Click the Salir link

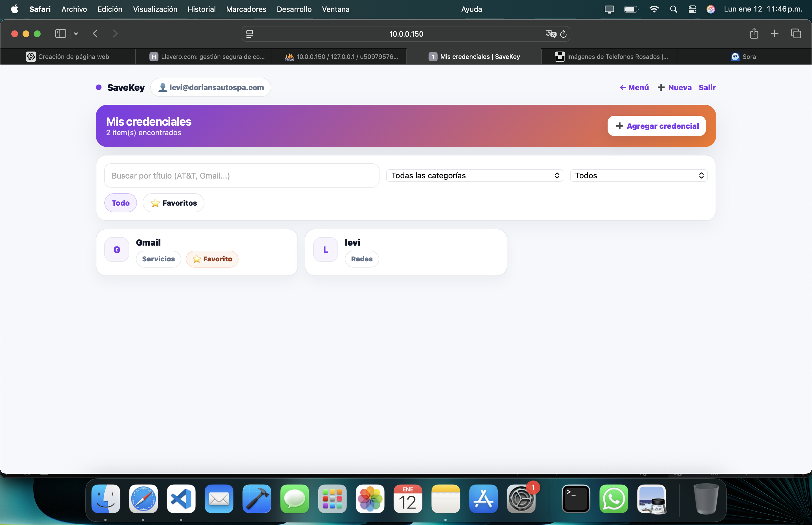click(707, 87)
